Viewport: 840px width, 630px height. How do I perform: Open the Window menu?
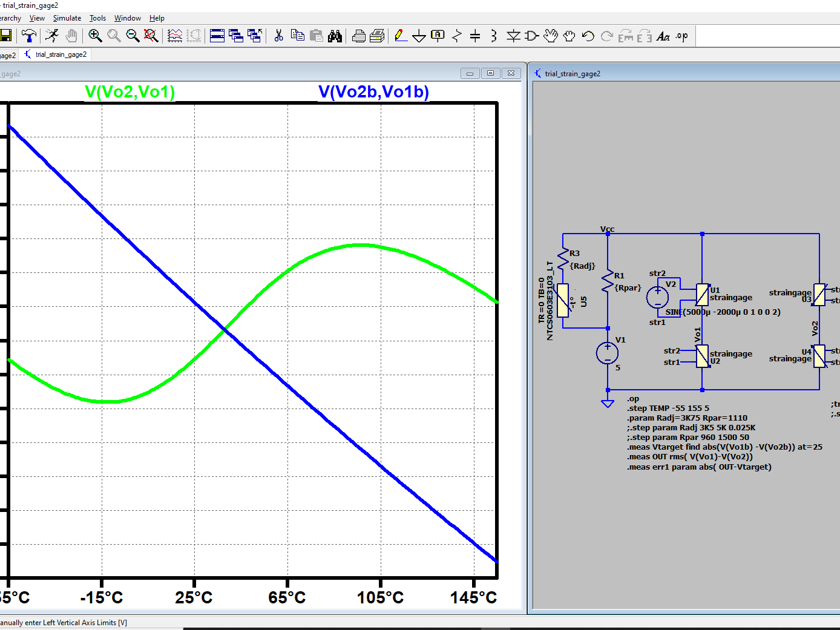(x=127, y=18)
